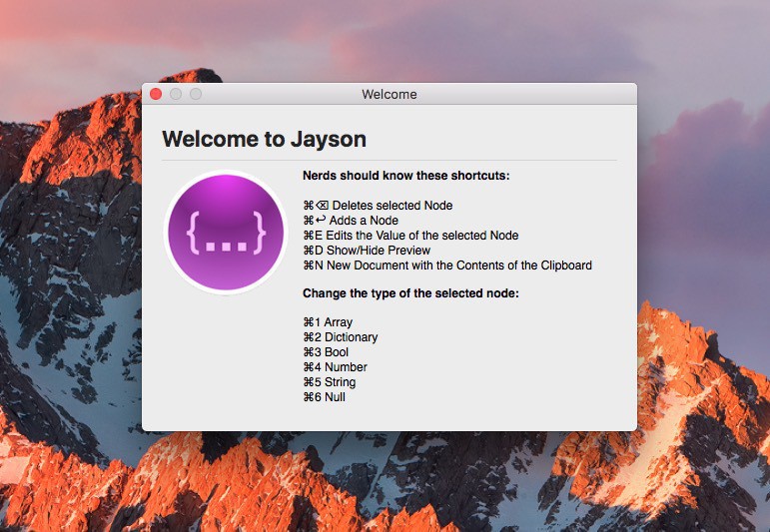Click the greyed-out minimize window button

tap(176, 94)
